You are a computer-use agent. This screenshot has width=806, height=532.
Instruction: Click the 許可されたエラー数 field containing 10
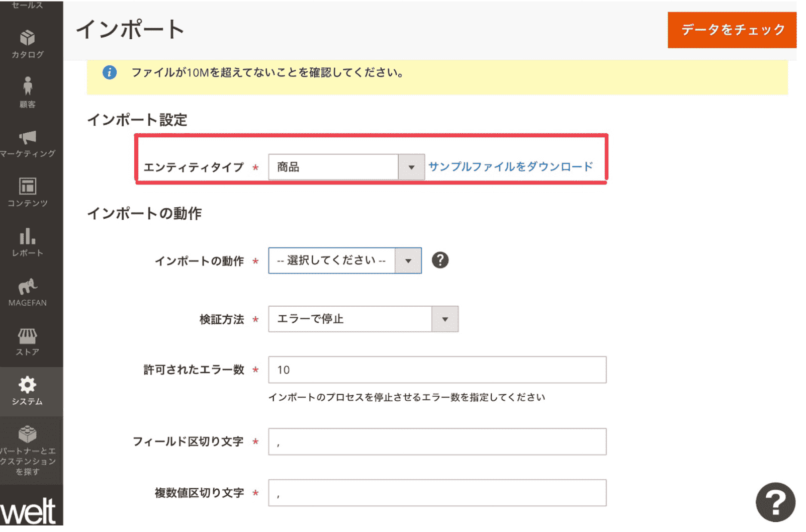pos(436,370)
